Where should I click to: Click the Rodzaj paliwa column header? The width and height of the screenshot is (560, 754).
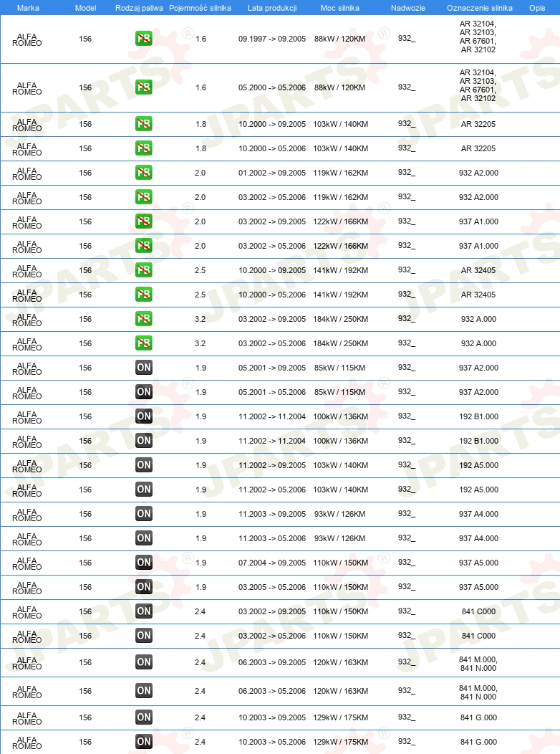(139, 8)
